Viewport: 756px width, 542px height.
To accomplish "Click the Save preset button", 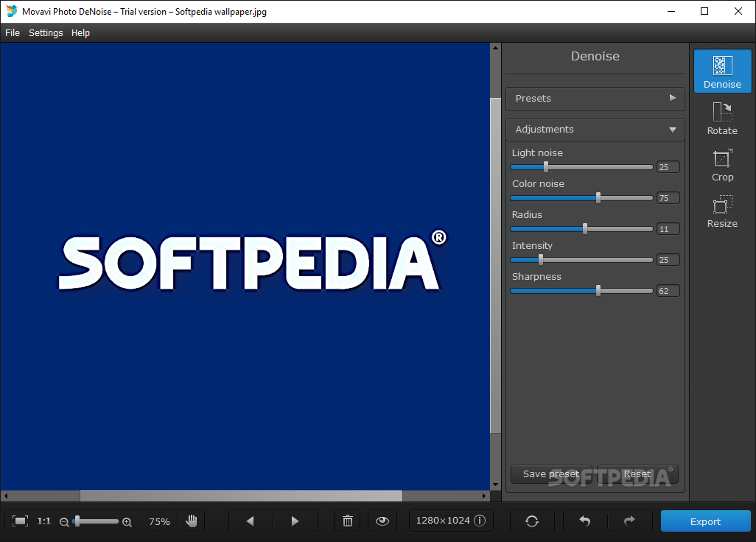I will 551,474.
